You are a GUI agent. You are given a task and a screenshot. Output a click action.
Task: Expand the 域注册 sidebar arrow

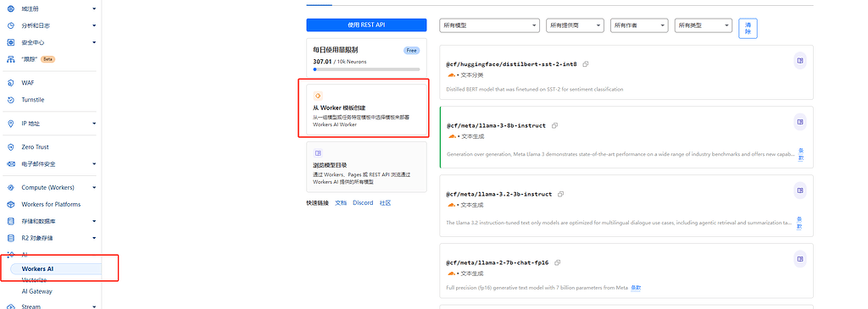[95, 8]
